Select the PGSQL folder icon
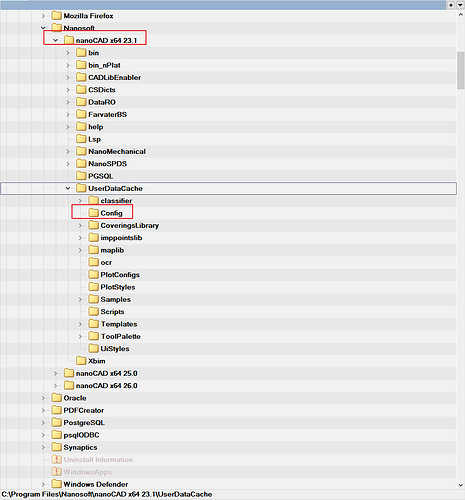The width and height of the screenshot is (465, 500). (x=81, y=176)
